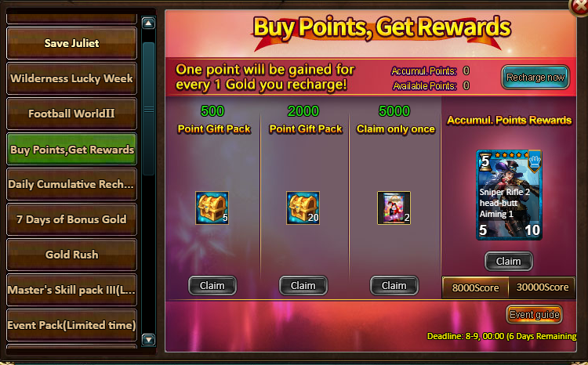Viewport: 588px width, 365px height.
Task: Open 7 Days of Bonus Gold
Action: [x=71, y=219]
